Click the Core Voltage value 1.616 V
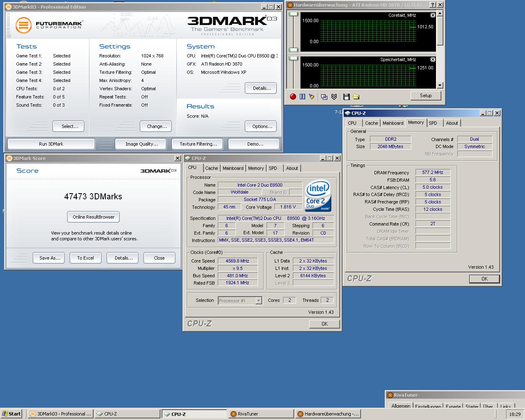This screenshot has width=525, height=420. (x=288, y=207)
